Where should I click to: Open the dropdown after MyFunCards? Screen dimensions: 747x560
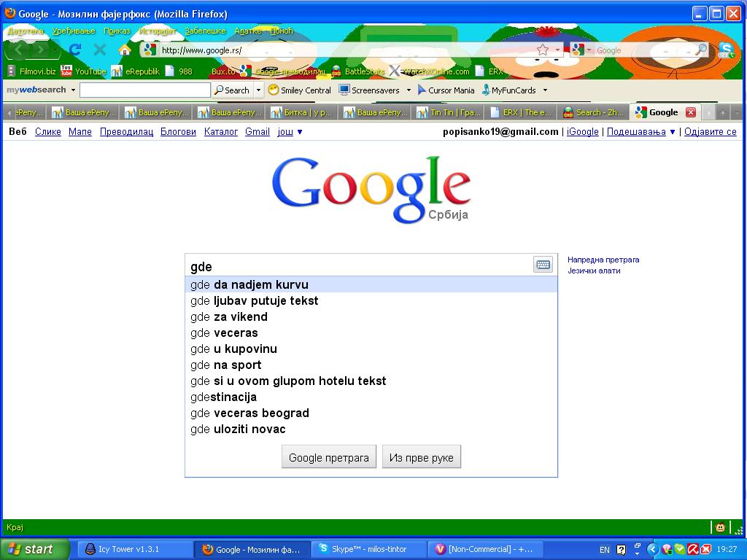(x=545, y=90)
